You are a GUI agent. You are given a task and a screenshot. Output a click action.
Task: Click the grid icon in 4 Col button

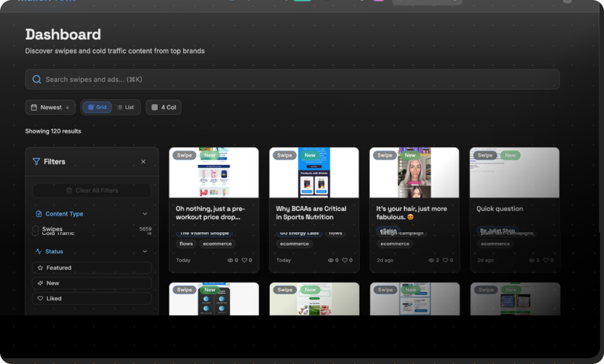[x=155, y=108]
